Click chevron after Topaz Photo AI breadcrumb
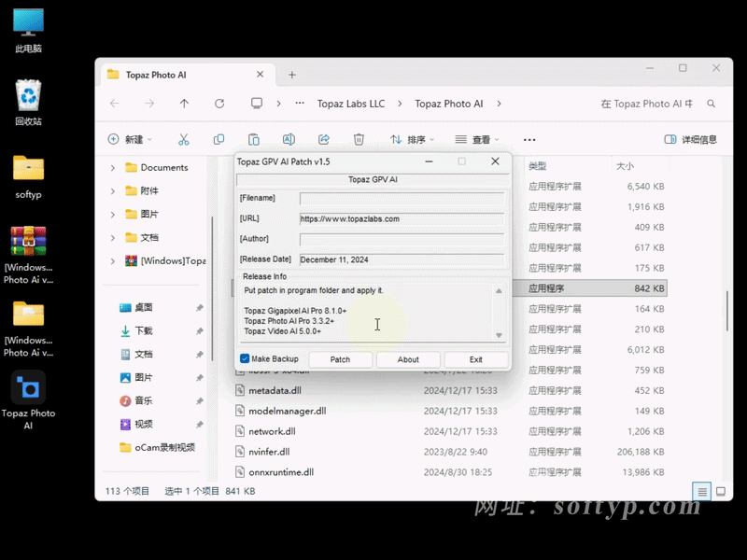The width and height of the screenshot is (747, 560). pyautogui.click(x=499, y=104)
